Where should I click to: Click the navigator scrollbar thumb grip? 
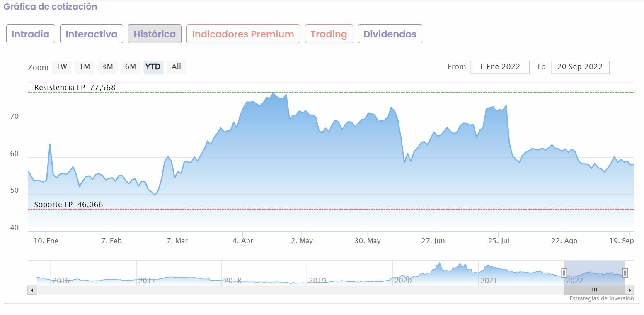click(x=594, y=290)
